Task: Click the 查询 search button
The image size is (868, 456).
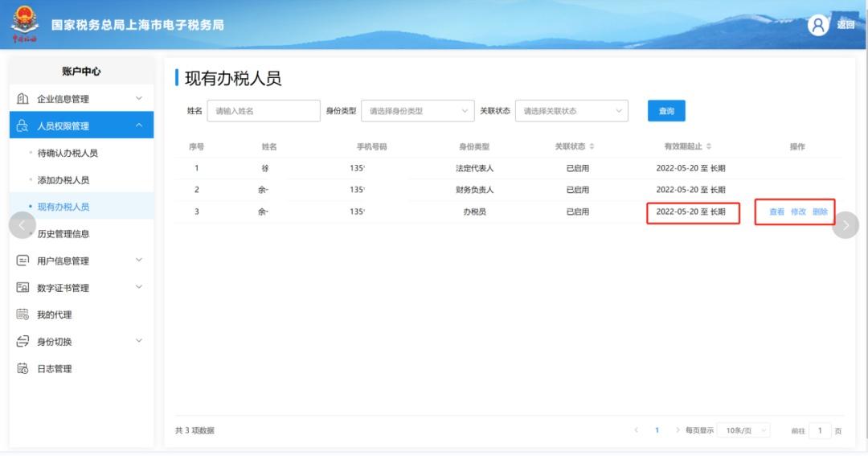Action: pyautogui.click(x=666, y=111)
